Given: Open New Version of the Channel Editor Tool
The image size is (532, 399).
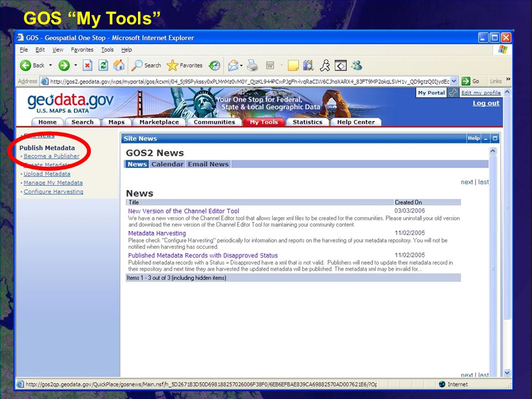Looking at the screenshot, I should 183,211.
